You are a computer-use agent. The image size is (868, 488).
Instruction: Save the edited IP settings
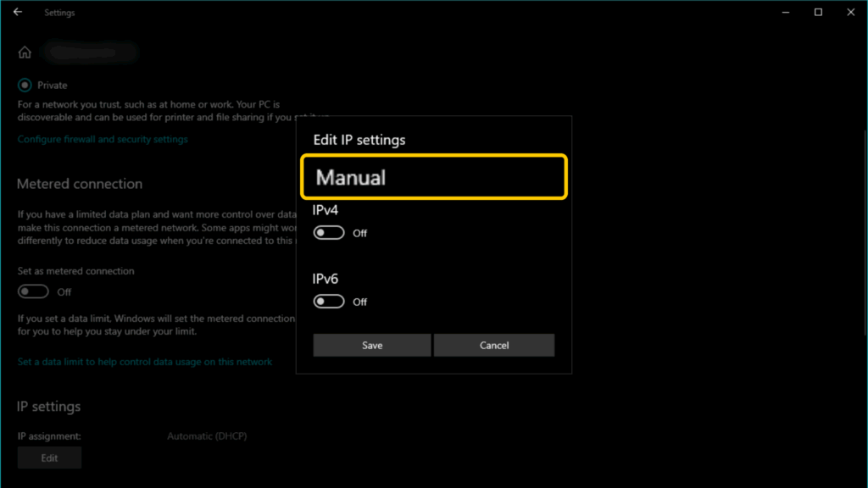(372, 346)
